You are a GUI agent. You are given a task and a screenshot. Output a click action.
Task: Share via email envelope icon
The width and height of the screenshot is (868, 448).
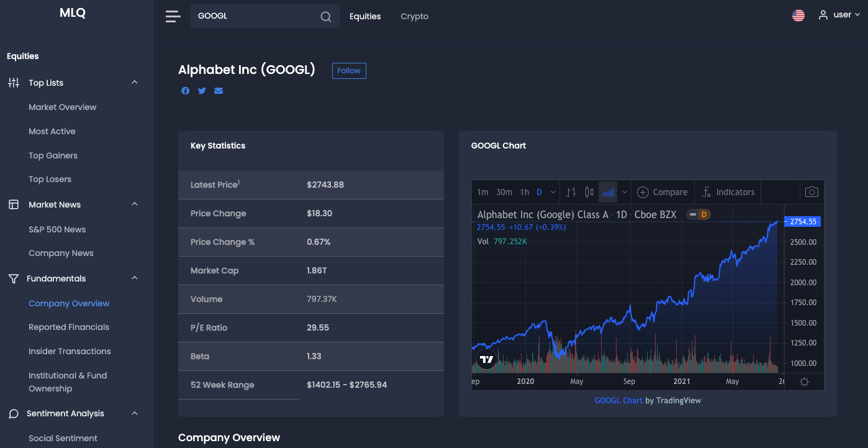pos(219,91)
